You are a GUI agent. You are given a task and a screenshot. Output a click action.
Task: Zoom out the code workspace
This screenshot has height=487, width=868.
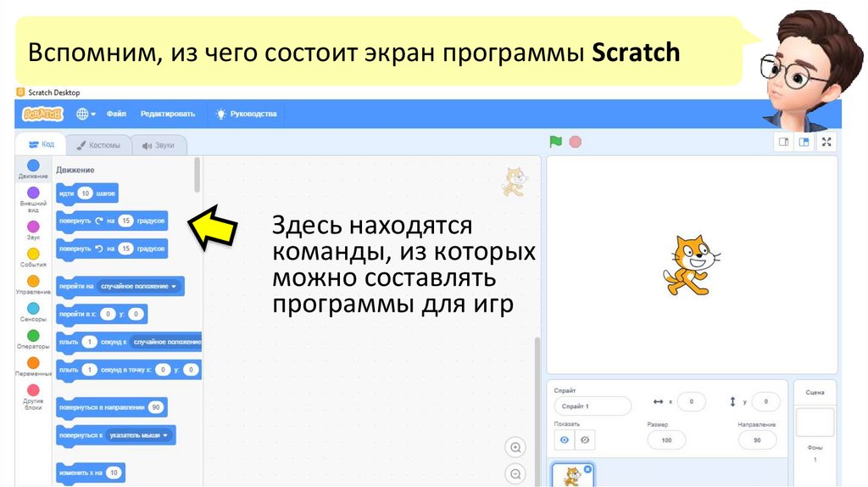(515, 473)
